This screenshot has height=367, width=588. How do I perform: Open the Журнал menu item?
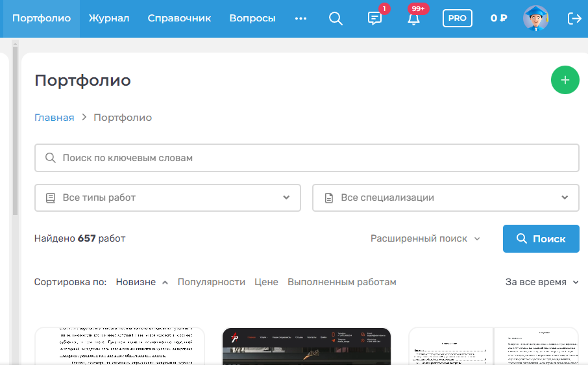109,18
